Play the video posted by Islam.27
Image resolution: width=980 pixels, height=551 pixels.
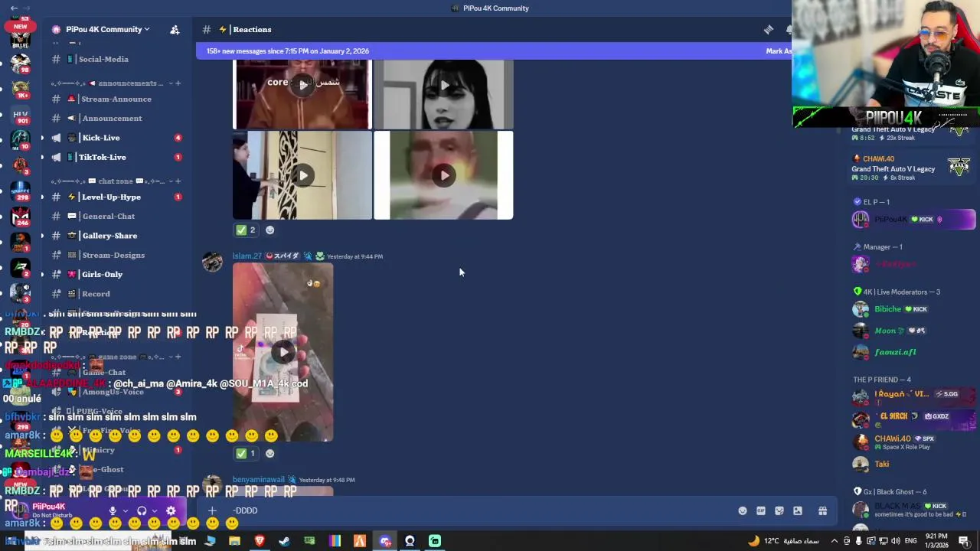(283, 352)
